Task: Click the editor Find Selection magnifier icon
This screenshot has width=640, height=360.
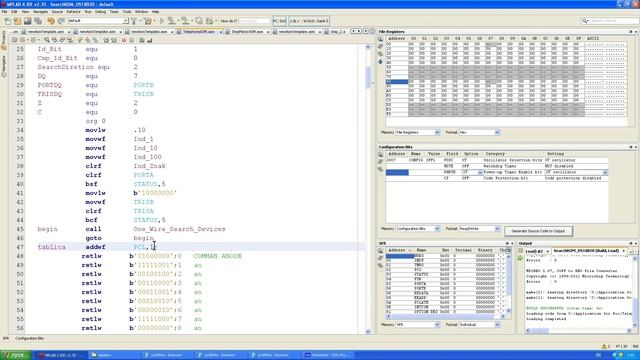Action: coord(47,40)
